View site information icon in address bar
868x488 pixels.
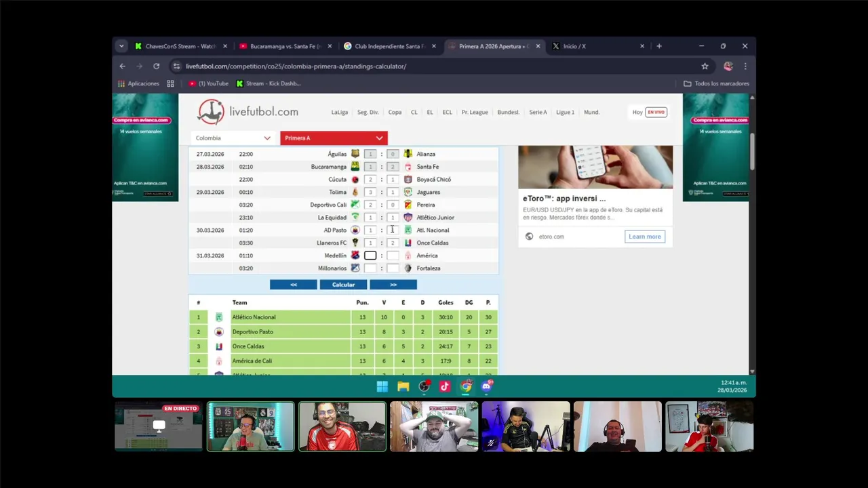click(x=176, y=66)
